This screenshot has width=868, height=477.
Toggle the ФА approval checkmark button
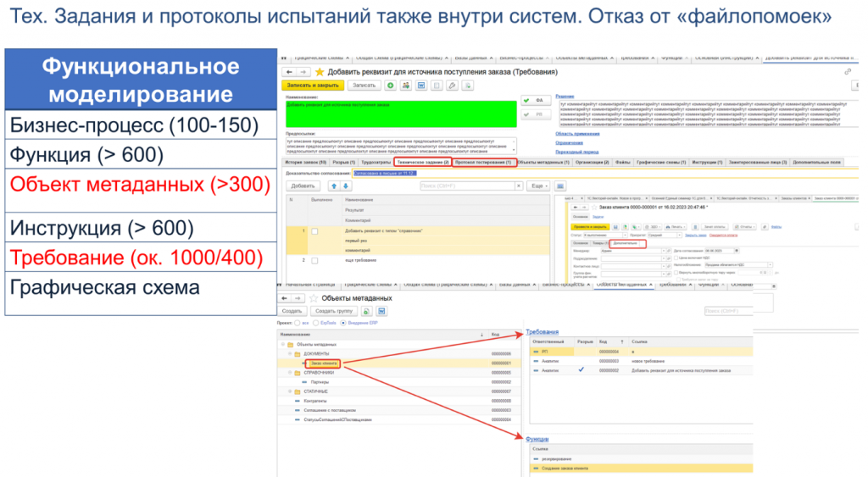pyautogui.click(x=536, y=101)
